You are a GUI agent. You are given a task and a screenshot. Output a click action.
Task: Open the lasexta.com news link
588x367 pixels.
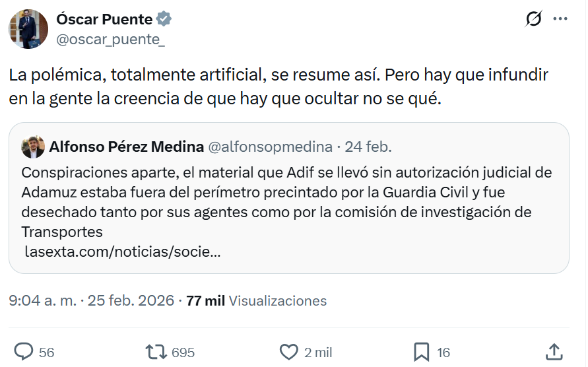coord(122,251)
